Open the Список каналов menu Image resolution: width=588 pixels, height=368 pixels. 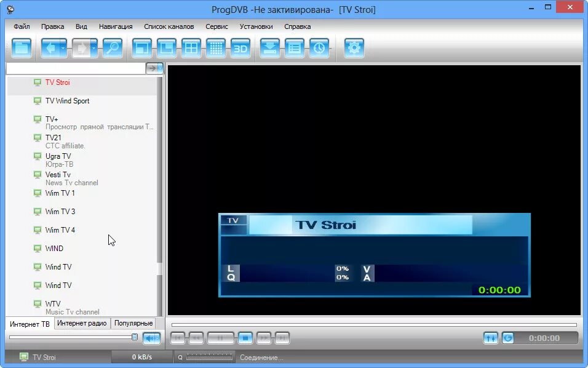(x=169, y=26)
